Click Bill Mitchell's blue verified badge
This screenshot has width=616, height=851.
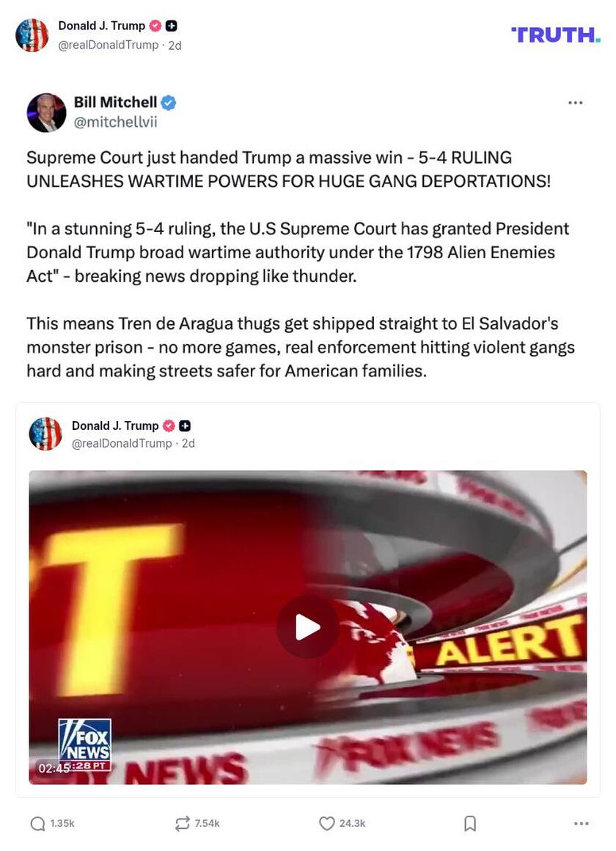[x=169, y=103]
